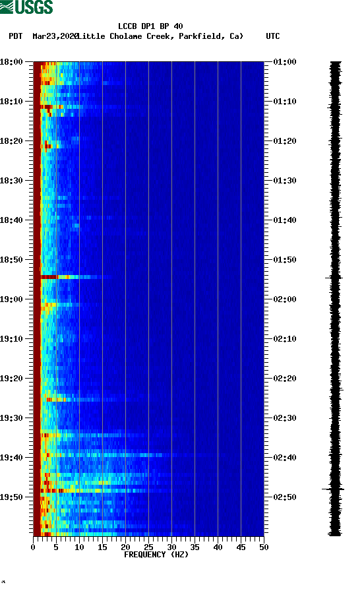Click the 18:20 PDT time label

pyautogui.click(x=11, y=141)
